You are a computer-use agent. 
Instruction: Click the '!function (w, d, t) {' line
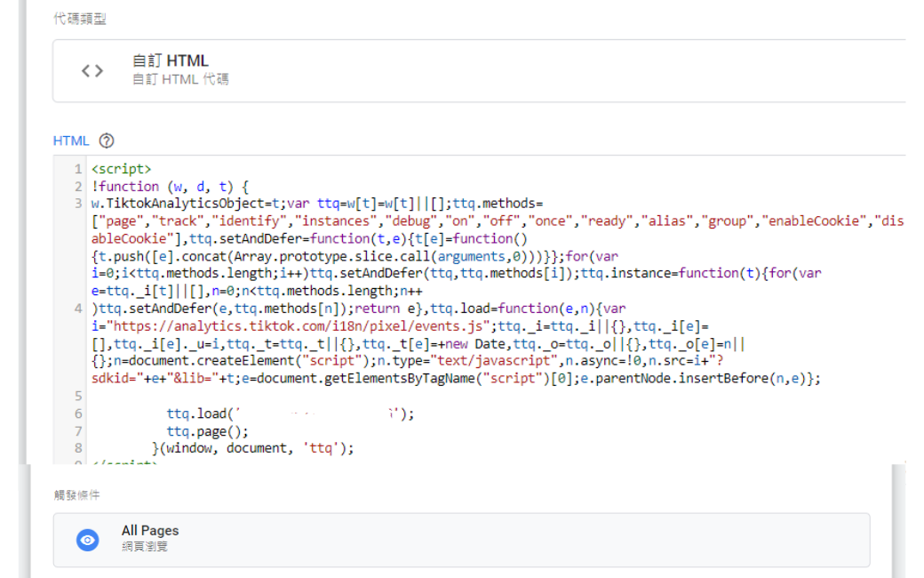[x=170, y=187]
